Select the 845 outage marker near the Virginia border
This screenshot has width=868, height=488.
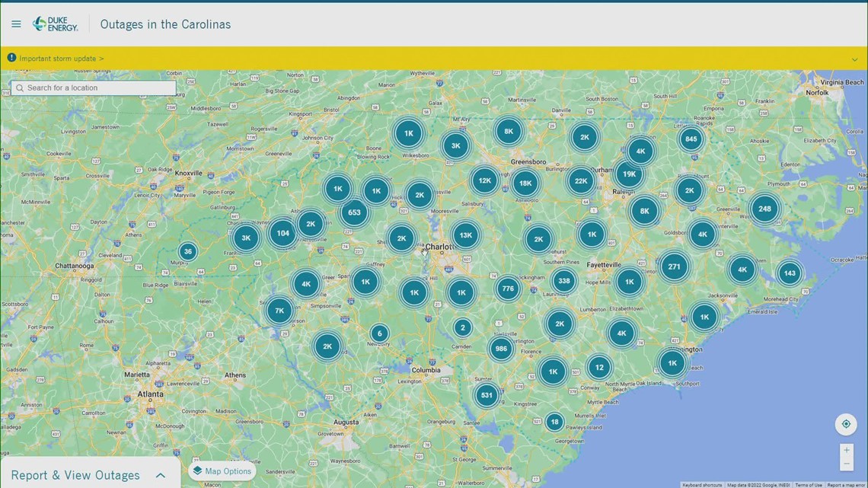[x=690, y=139]
